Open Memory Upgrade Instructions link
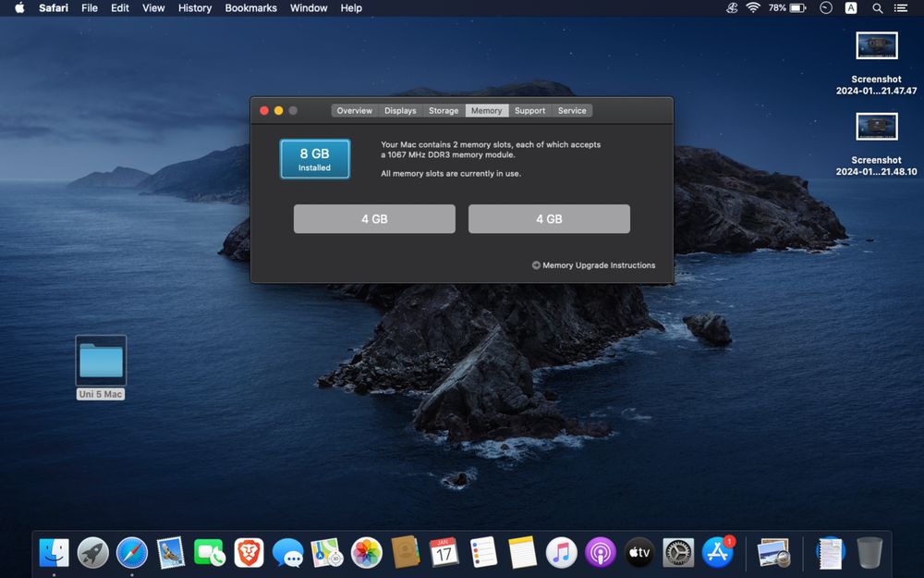The height and width of the screenshot is (578, 924). (x=593, y=265)
